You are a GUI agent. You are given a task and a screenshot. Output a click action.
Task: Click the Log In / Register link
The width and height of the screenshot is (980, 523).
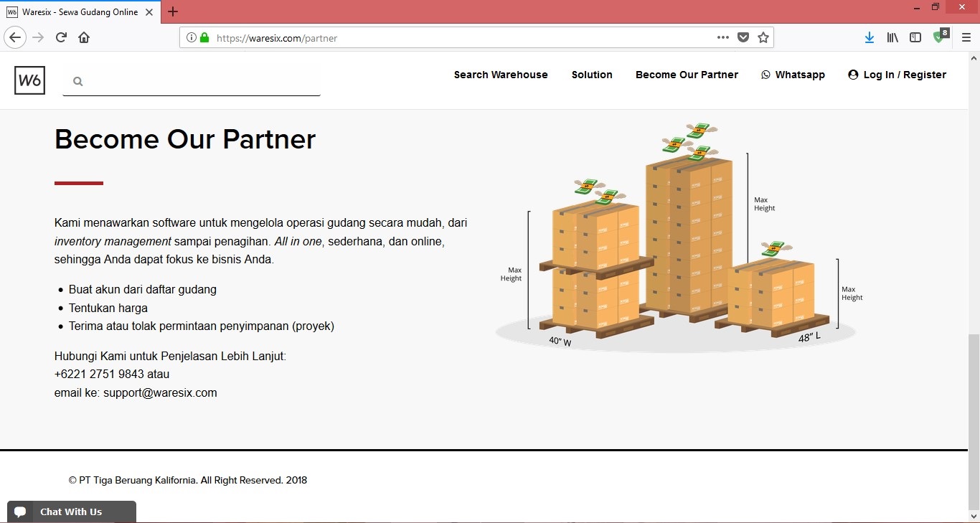click(x=897, y=75)
